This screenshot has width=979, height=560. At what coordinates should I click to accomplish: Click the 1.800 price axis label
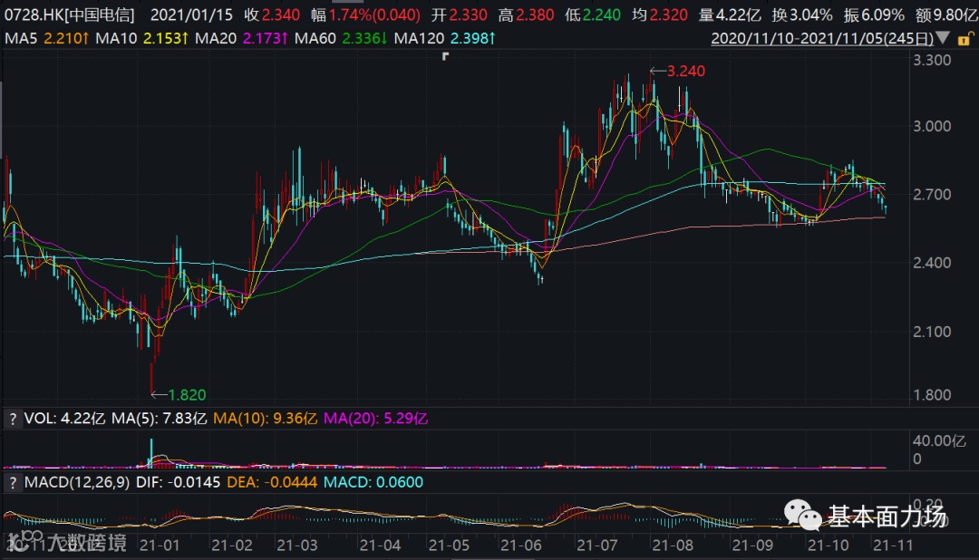point(932,394)
